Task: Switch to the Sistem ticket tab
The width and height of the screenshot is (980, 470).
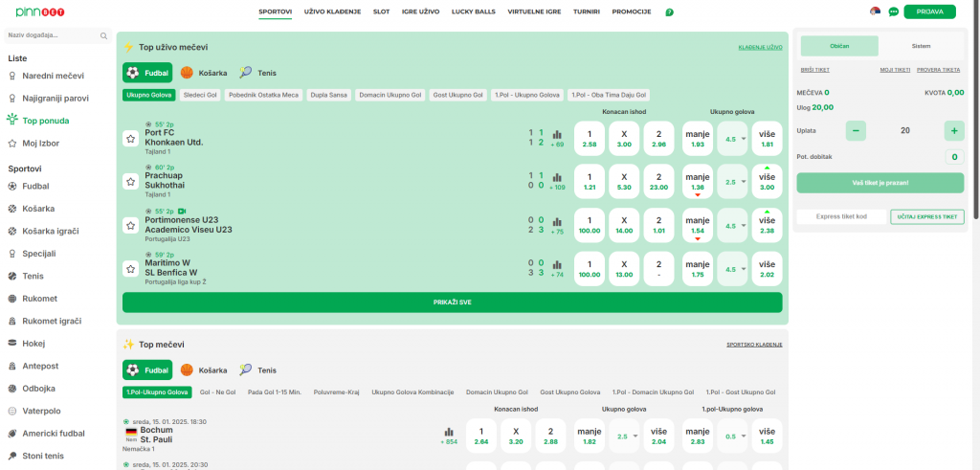Action: (921, 46)
